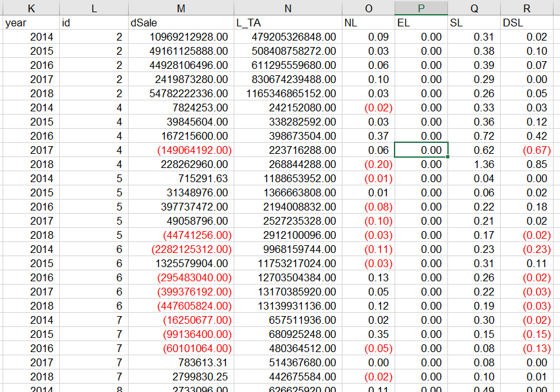
Task: Select dSale cell 228262960.00
Action: [181, 164]
